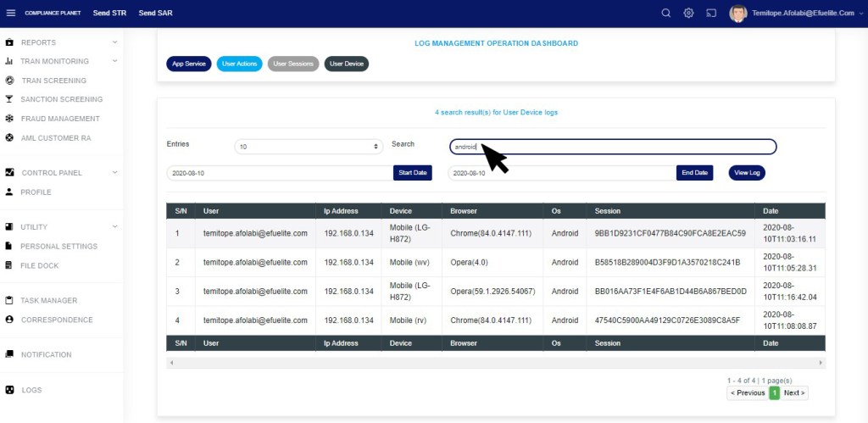This screenshot has width=868, height=423.
Task: Click the search magnifier icon in header
Action: click(665, 13)
